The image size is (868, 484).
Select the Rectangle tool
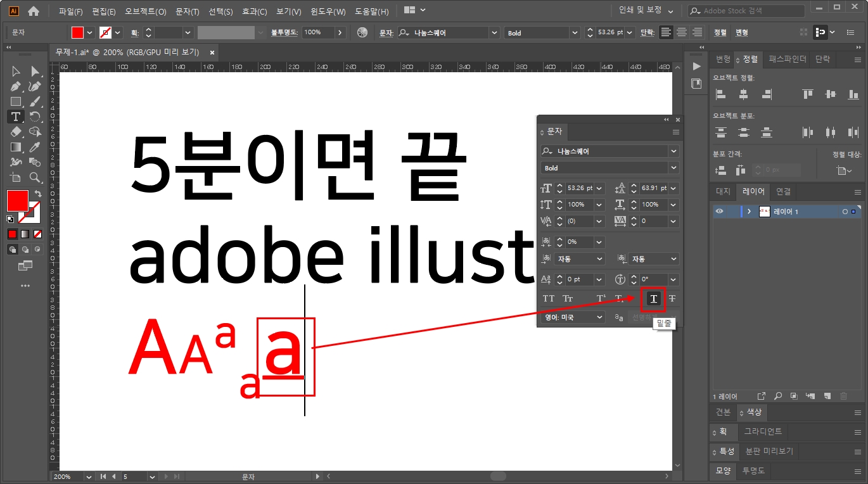16,101
